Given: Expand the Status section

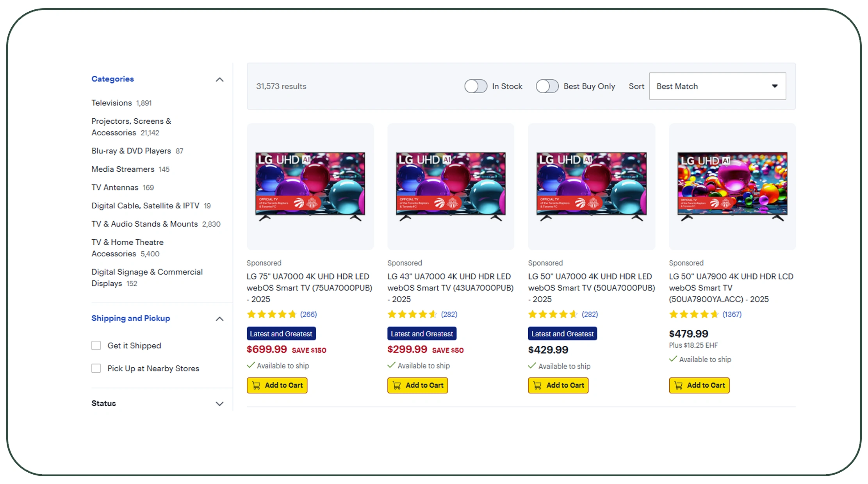Looking at the screenshot, I should point(220,403).
